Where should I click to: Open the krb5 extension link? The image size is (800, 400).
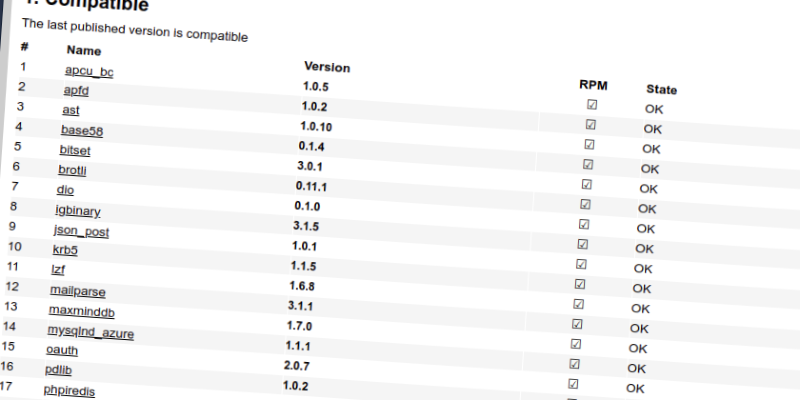click(65, 250)
